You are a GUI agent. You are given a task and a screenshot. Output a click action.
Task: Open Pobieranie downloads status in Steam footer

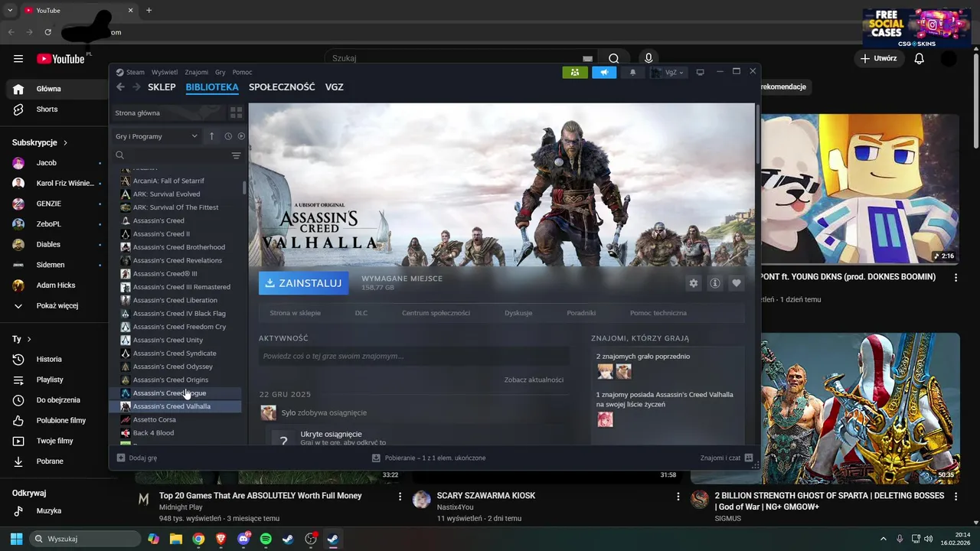[429, 458]
